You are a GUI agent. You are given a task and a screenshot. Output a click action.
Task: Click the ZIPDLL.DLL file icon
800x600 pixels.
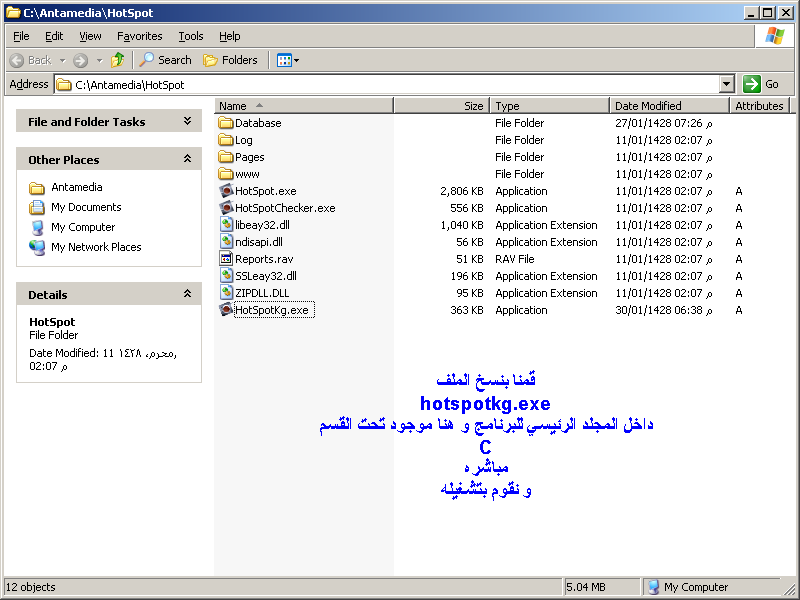point(226,293)
